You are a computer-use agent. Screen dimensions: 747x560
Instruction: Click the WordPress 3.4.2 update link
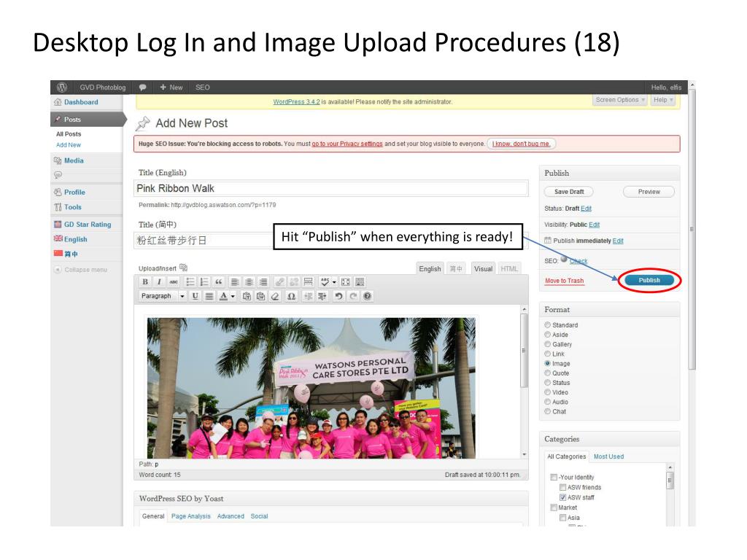pyautogui.click(x=296, y=102)
